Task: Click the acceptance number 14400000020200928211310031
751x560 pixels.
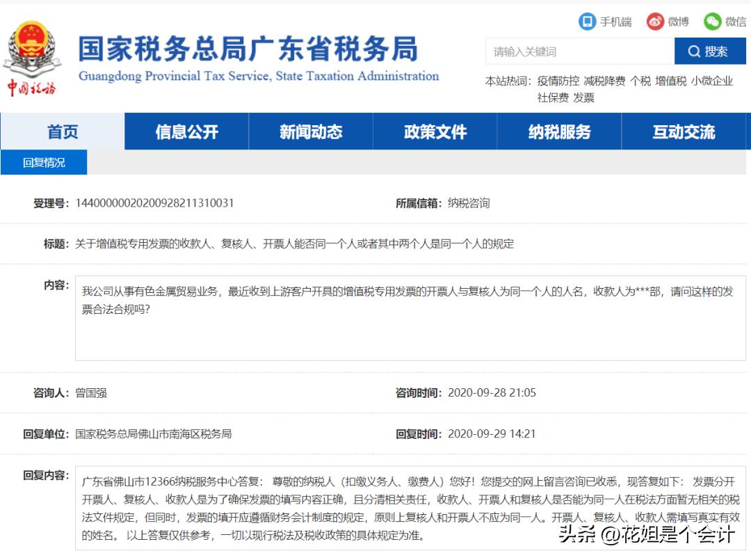Action: 154,203
